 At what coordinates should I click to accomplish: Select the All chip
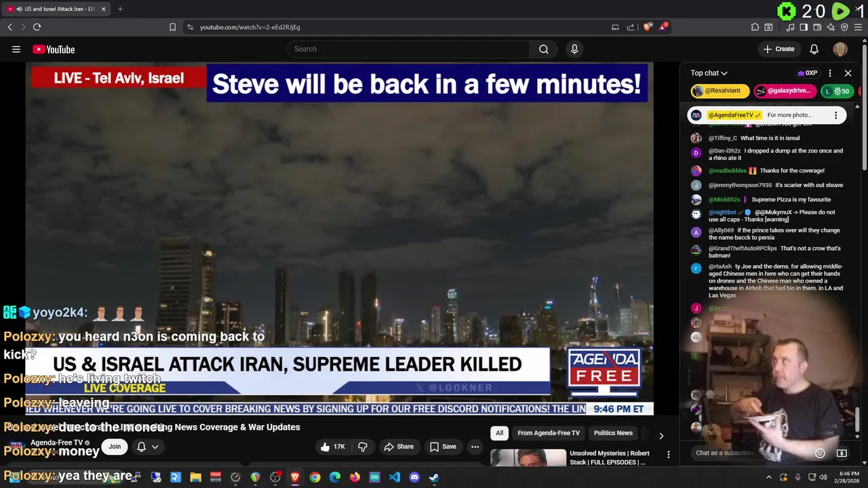point(499,433)
